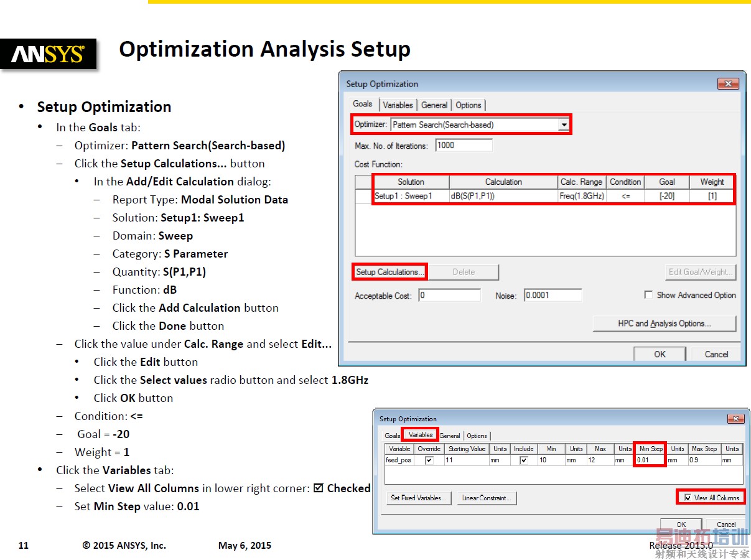Close the lower Setup Optimization dialog showing Variables
Image resolution: width=751 pixels, height=560 pixels.
click(x=735, y=419)
